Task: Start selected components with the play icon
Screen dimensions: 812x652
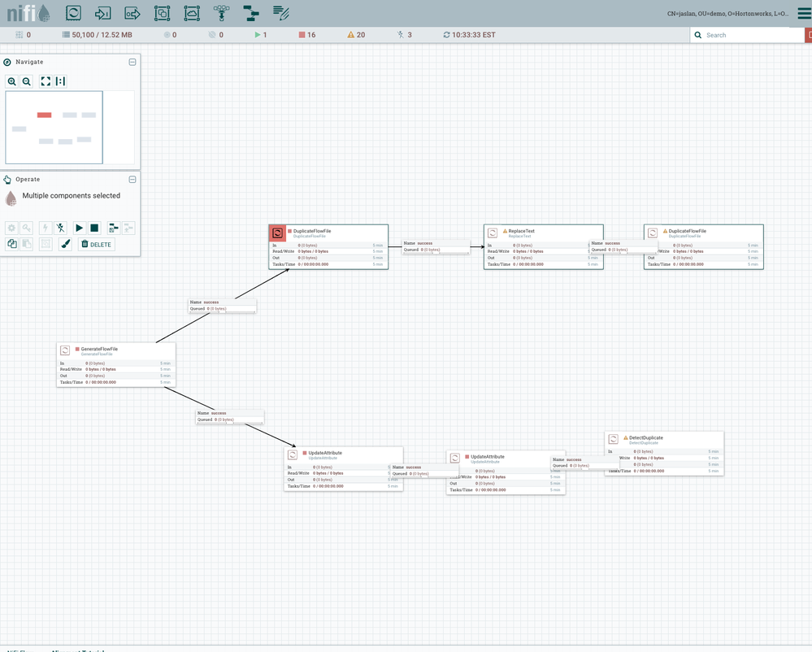Action: tap(79, 228)
